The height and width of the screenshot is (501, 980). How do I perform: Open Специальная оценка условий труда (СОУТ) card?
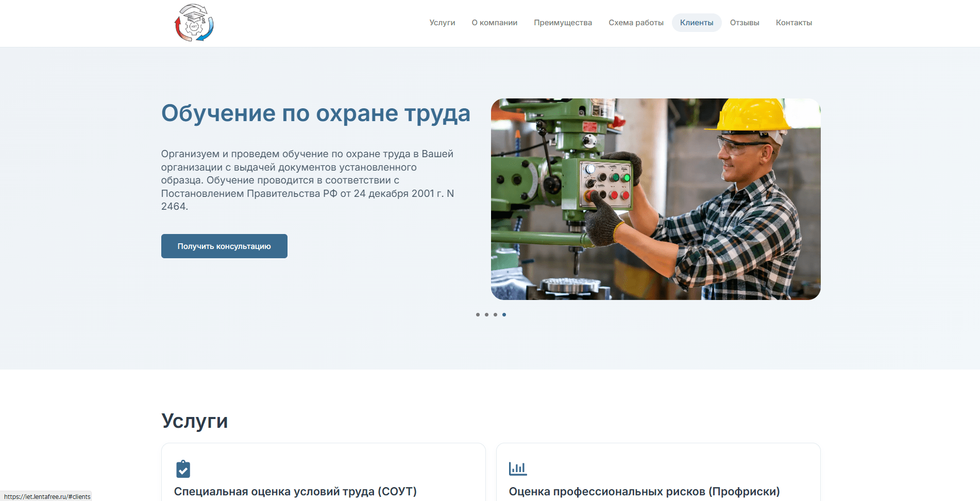coord(324,472)
